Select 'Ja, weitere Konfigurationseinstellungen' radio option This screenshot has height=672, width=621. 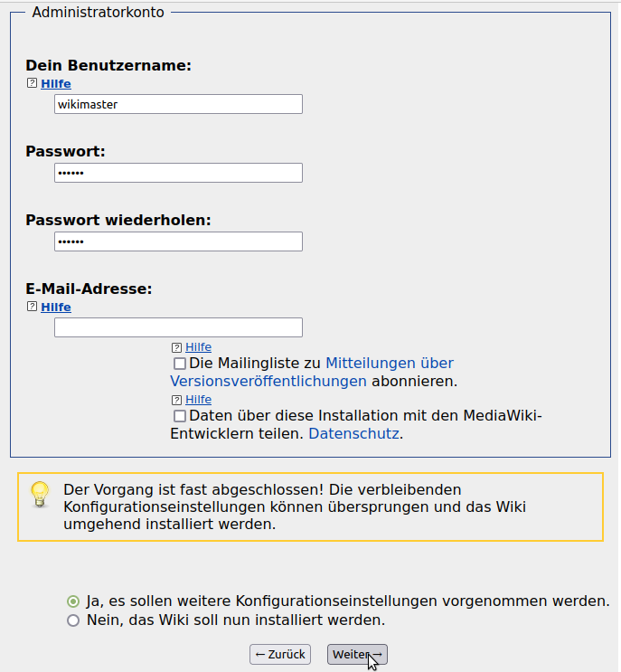point(73,601)
